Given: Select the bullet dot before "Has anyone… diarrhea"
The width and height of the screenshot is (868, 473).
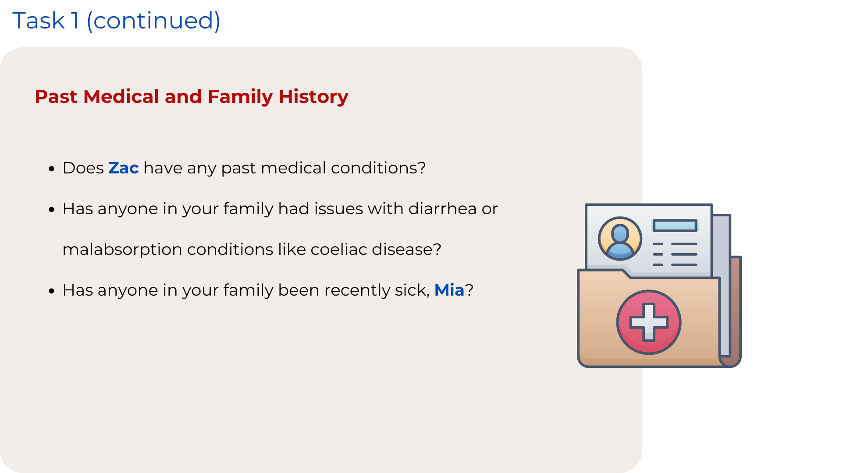Looking at the screenshot, I should [52, 209].
